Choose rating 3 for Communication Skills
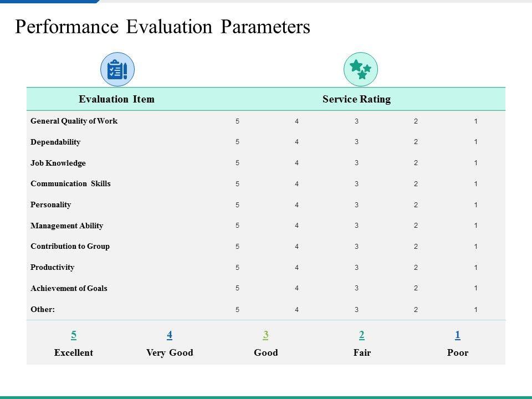The height and width of the screenshot is (399, 532). [x=356, y=184]
